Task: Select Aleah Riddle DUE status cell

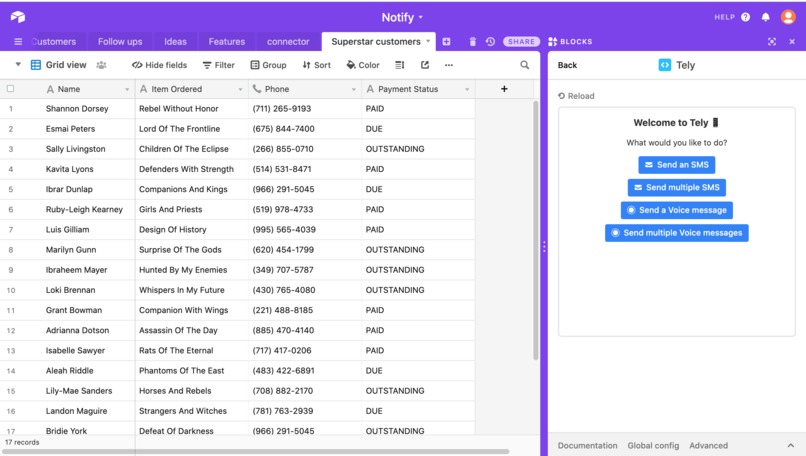Action: [x=418, y=371]
